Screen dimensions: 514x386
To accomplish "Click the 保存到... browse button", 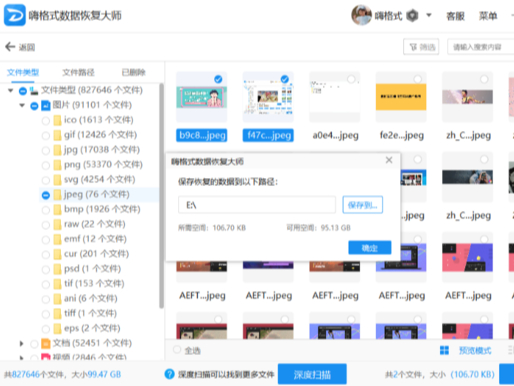I will pyautogui.click(x=362, y=205).
